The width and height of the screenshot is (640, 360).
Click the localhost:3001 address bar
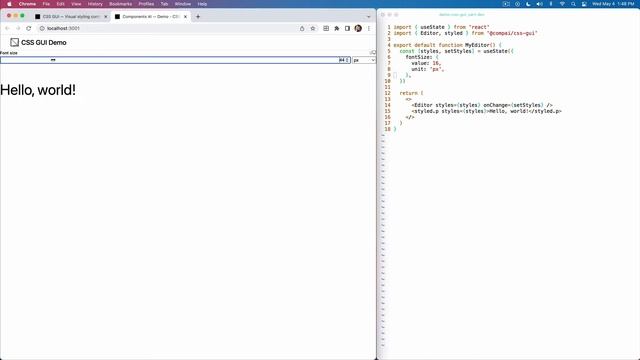pyautogui.click(x=167, y=28)
